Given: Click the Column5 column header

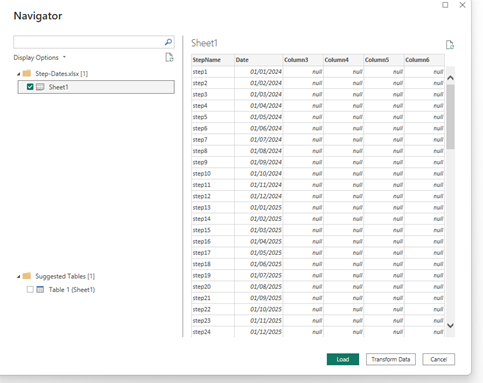Looking at the screenshot, I should coord(384,60).
